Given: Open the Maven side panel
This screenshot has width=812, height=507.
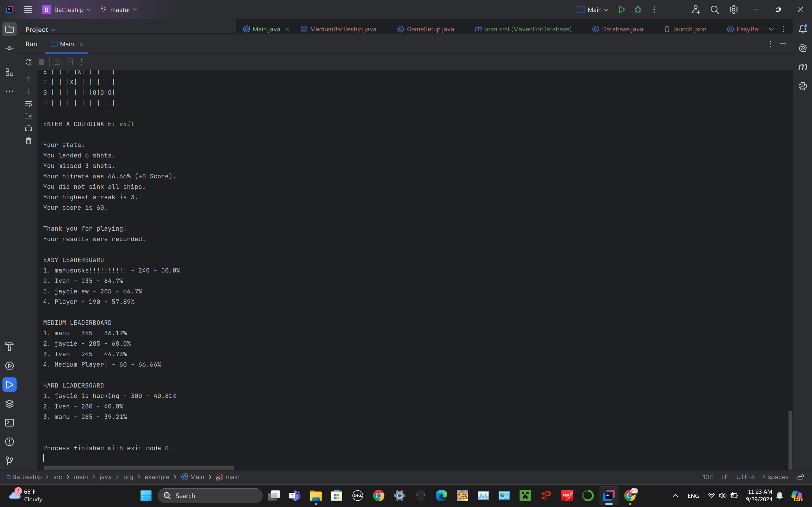Looking at the screenshot, I should [802, 67].
